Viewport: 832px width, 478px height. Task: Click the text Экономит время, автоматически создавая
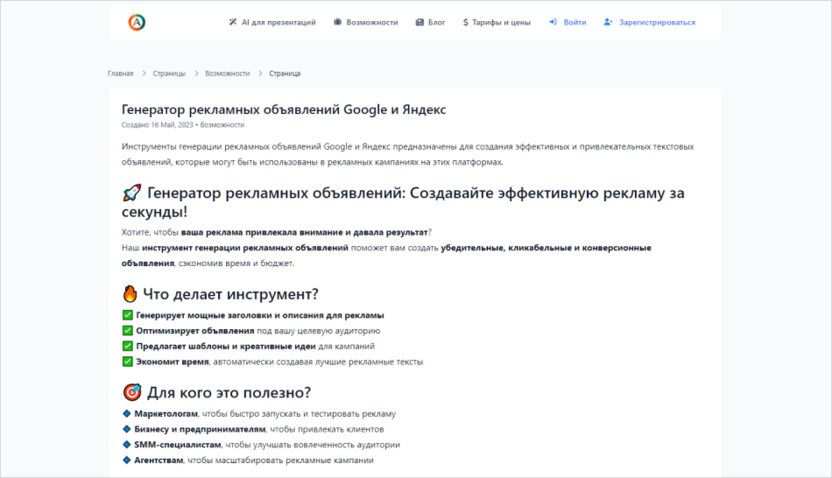coord(223,362)
